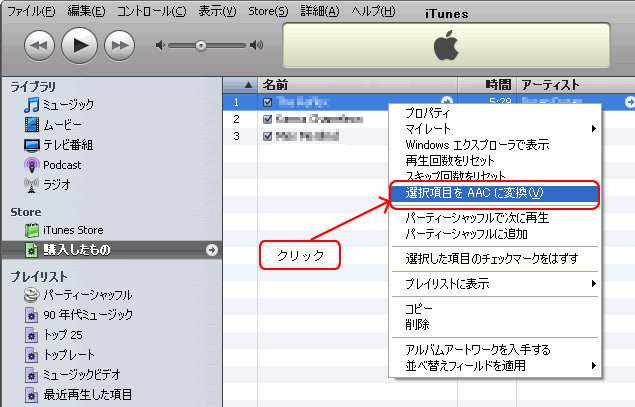This screenshot has height=407, width=635.
Task: Sort by the 時間 column header
Action: tap(487, 85)
